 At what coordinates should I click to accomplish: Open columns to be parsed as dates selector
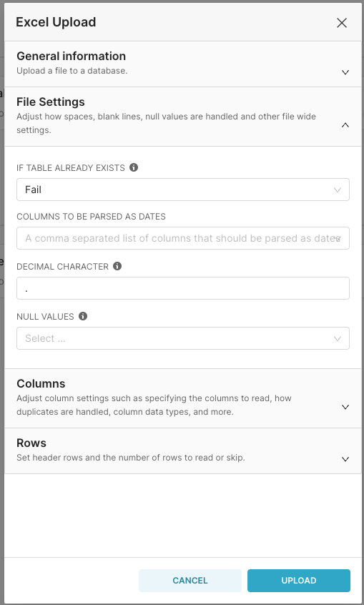tap(183, 238)
